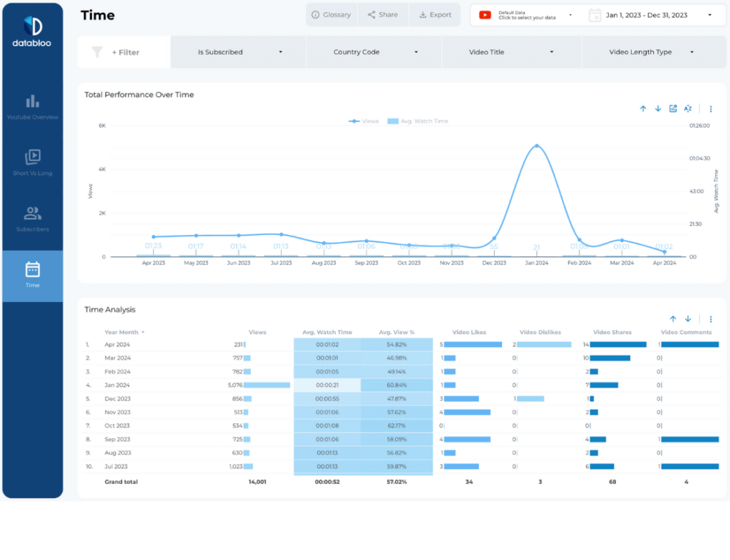The width and height of the screenshot is (730, 560).
Task: Click the databloo logo
Action: [x=32, y=28]
